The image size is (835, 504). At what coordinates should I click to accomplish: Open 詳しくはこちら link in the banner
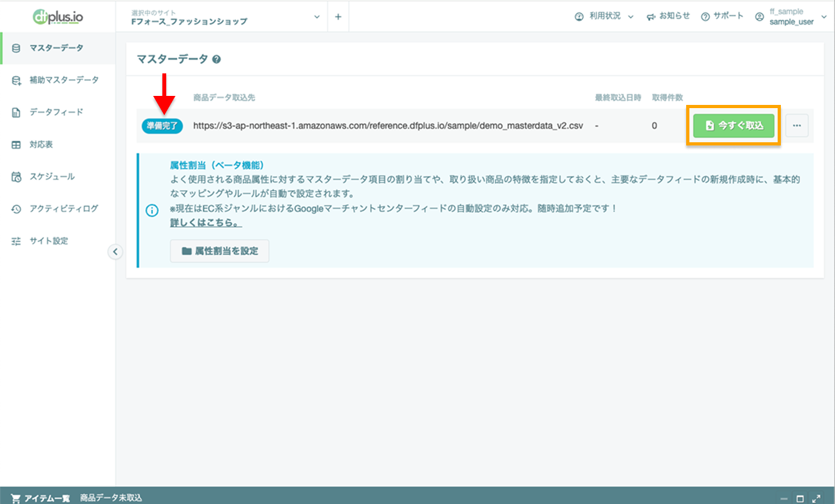coord(205,222)
